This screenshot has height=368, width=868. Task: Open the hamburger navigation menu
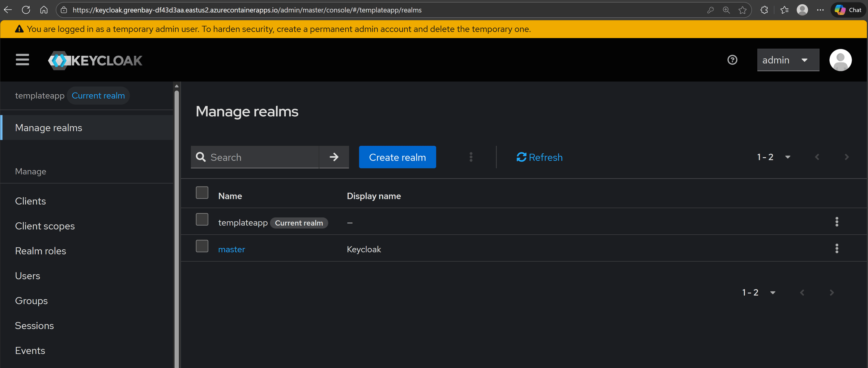[x=22, y=60]
